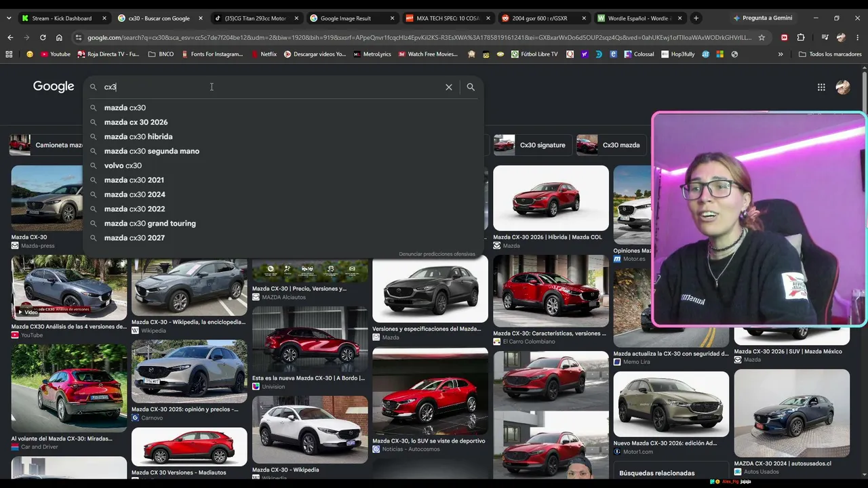This screenshot has width=868, height=488.
Task: Open the Roja Directa TV bookmark
Action: pos(108,54)
